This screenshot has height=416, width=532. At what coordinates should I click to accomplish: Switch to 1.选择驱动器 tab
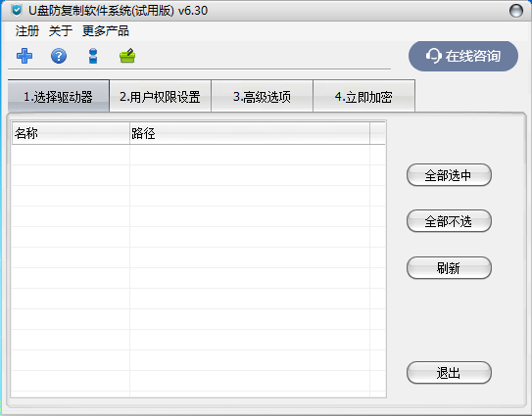point(59,97)
